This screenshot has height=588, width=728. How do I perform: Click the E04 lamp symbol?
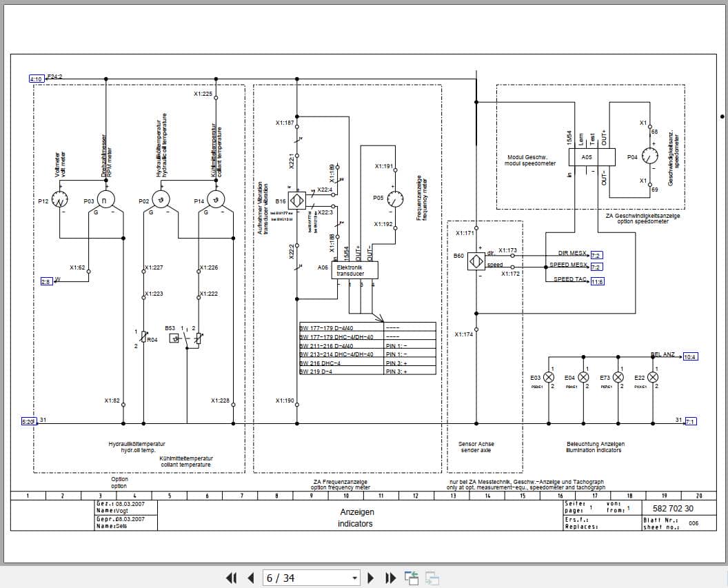(583, 377)
